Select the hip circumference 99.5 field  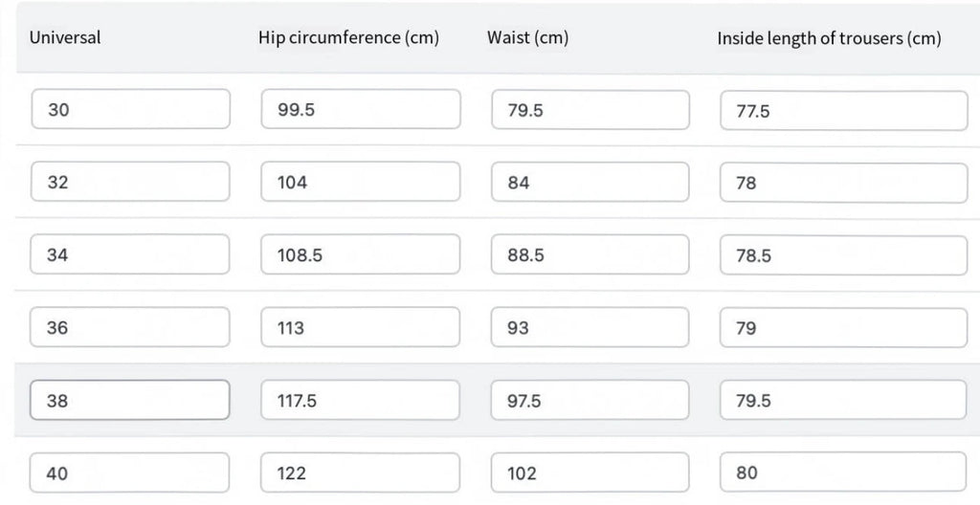pyautogui.click(x=360, y=109)
